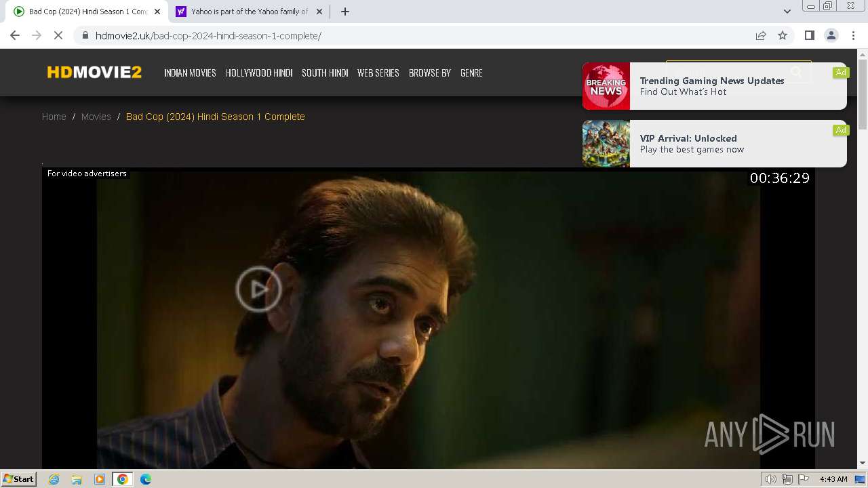868x488 pixels.
Task: Stop page loading with X button
Action: (x=58, y=35)
